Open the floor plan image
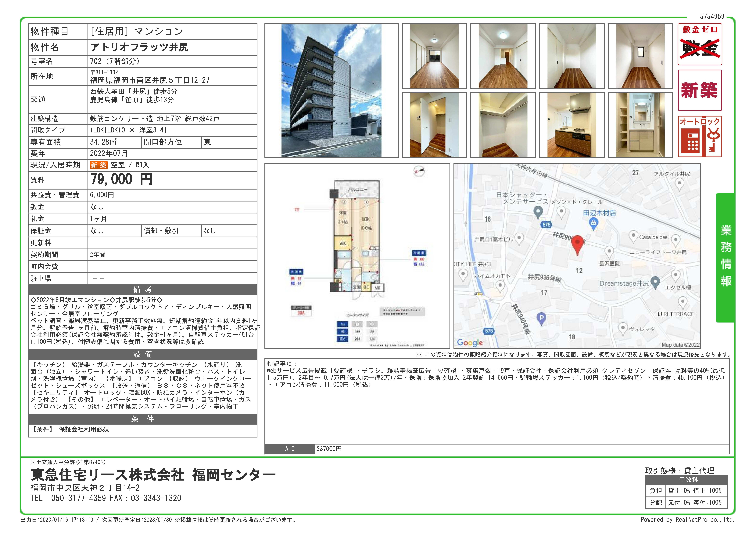This screenshot has width=756, height=535. 357,256
